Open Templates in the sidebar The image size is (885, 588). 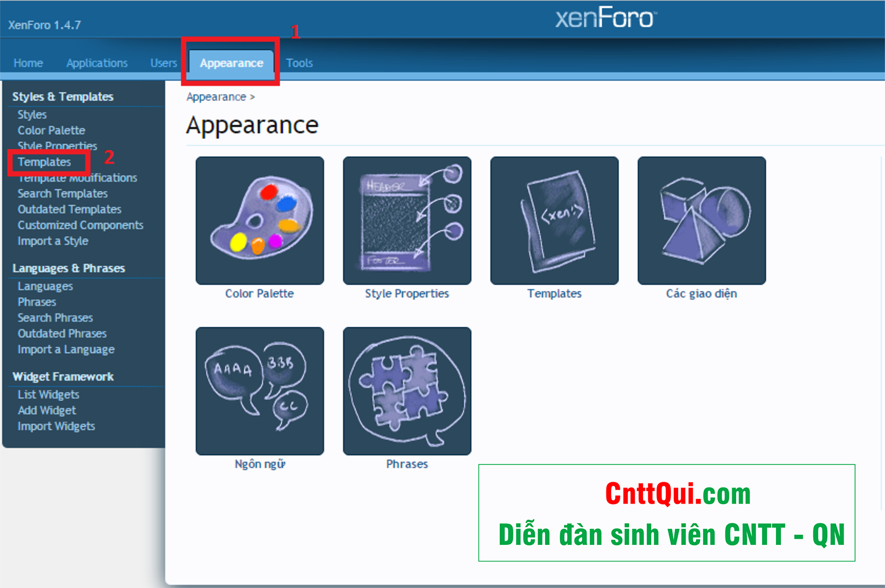point(44,162)
